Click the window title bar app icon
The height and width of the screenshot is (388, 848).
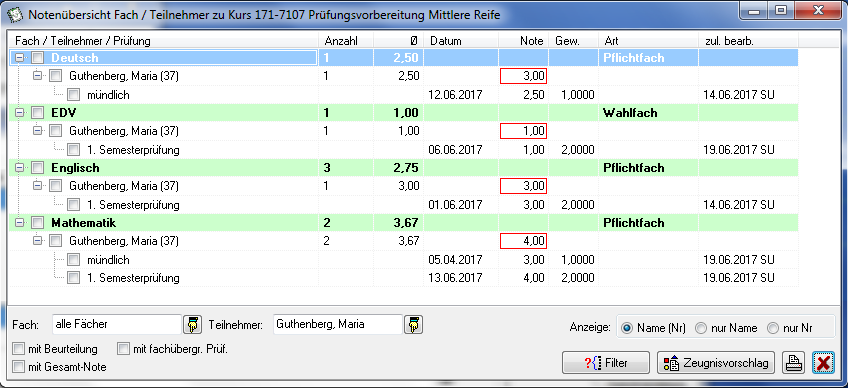point(16,15)
